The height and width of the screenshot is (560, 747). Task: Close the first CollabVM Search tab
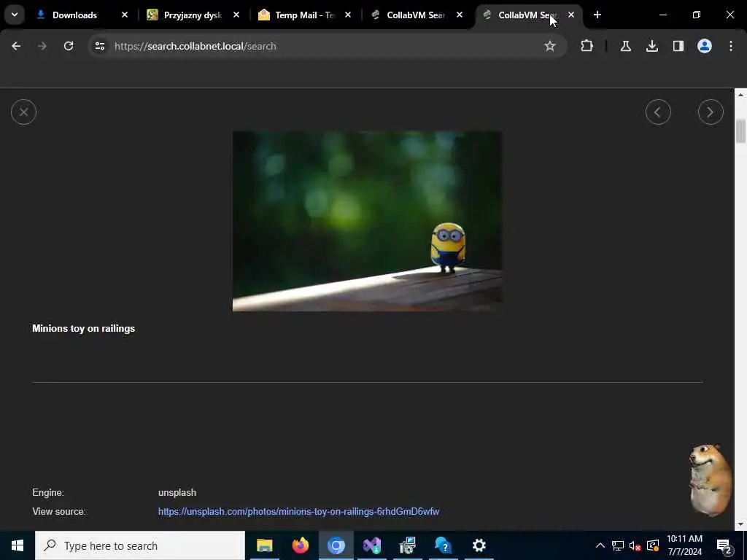[460, 15]
